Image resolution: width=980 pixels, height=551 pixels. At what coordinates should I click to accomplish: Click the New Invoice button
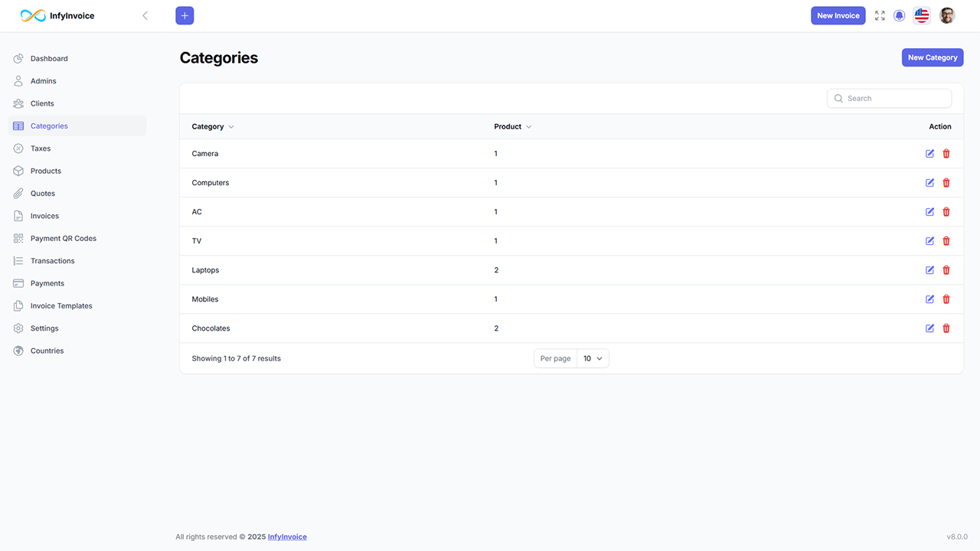coord(838,15)
